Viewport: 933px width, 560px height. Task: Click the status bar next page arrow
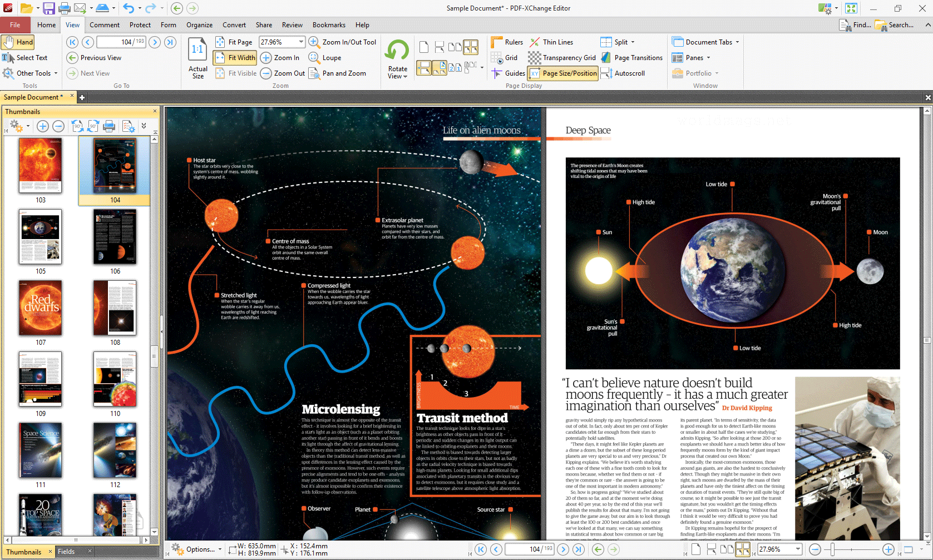click(563, 549)
